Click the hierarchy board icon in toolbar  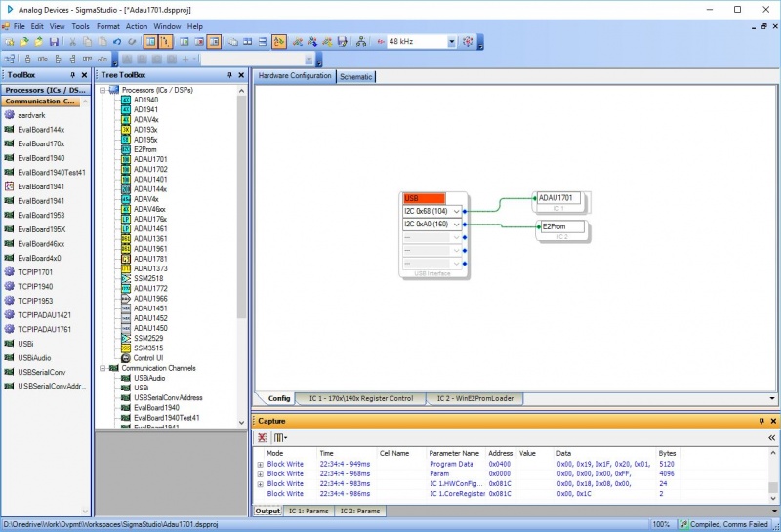point(361,42)
